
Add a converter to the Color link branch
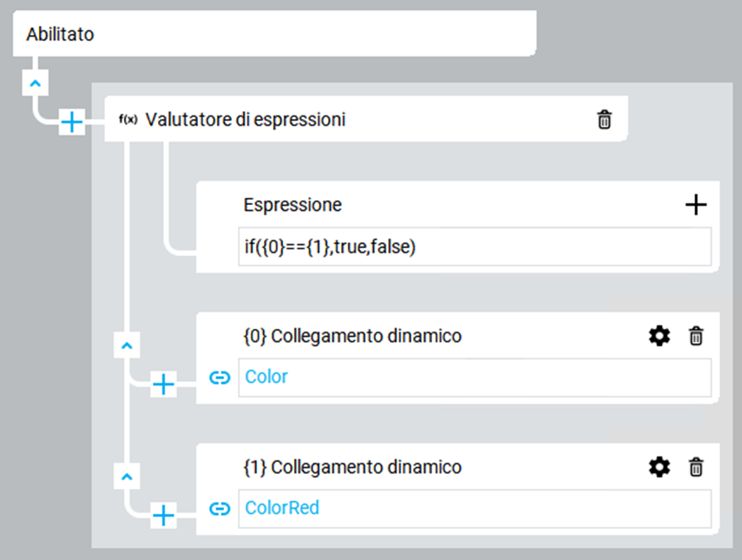pyautogui.click(x=163, y=384)
